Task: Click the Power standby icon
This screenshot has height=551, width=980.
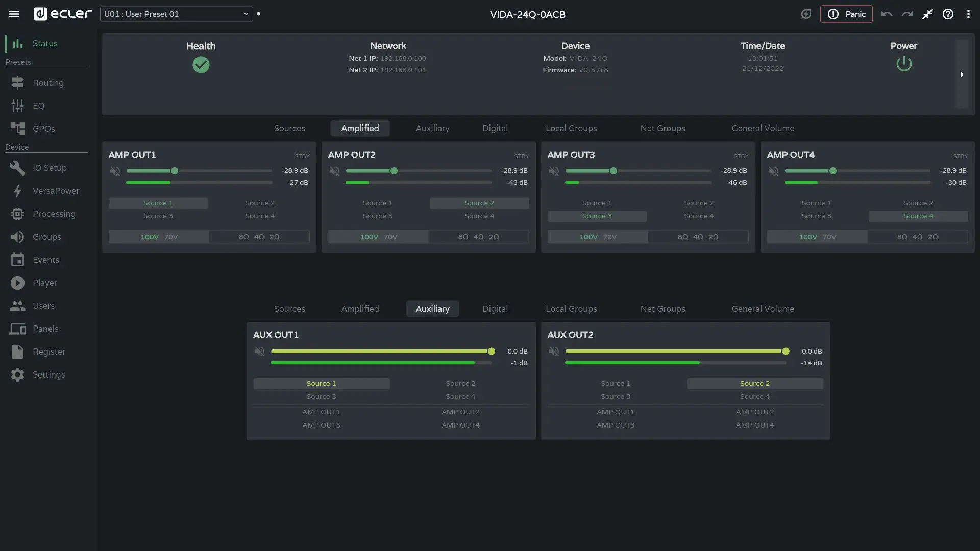Action: pos(903,64)
